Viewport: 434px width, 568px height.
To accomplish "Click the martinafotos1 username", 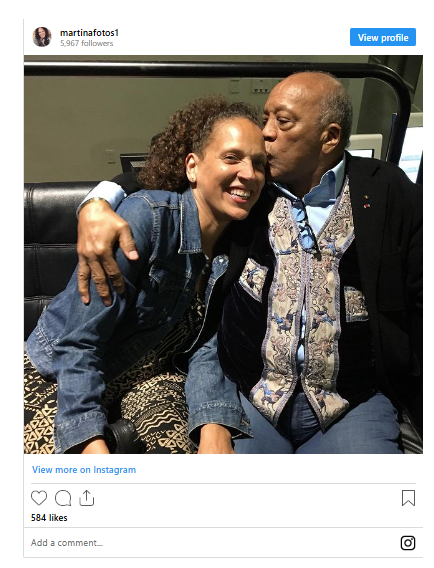I will 89,33.
